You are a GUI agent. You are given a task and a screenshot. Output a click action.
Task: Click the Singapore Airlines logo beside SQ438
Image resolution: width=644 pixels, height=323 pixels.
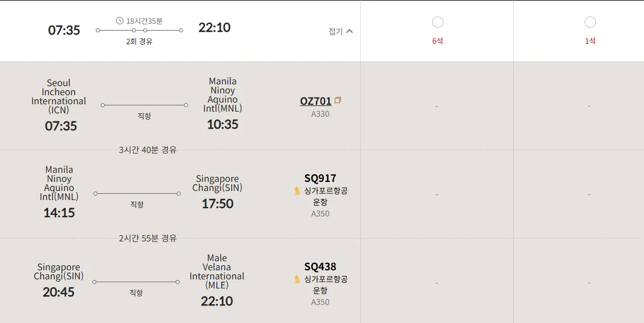(x=297, y=279)
